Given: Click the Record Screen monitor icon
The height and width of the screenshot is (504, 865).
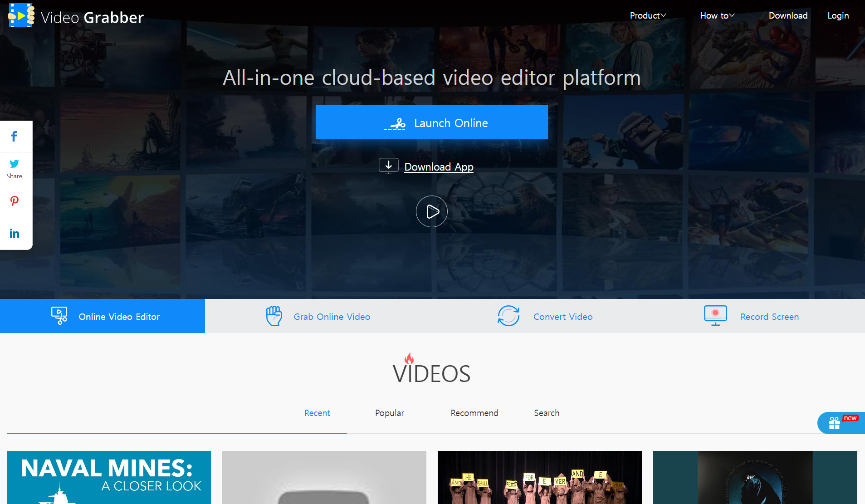Looking at the screenshot, I should pyautogui.click(x=715, y=316).
